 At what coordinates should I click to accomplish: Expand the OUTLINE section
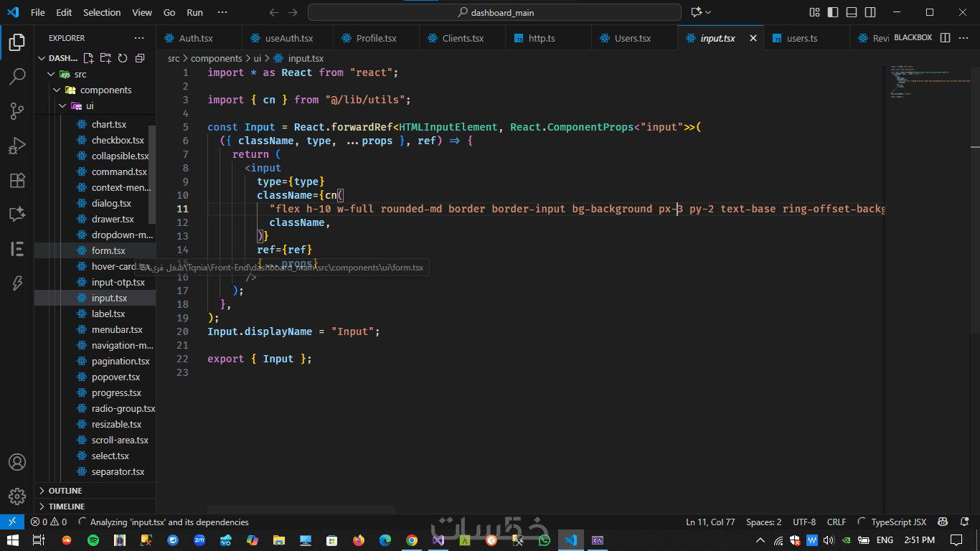(x=65, y=491)
